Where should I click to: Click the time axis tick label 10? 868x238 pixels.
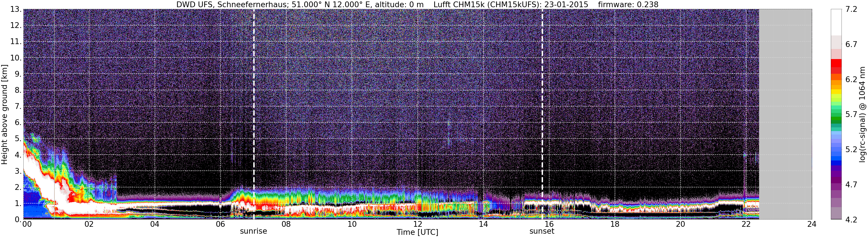(x=352, y=224)
